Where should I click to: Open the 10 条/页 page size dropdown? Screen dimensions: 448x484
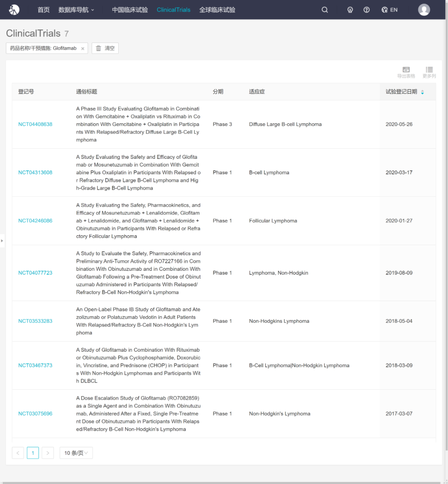pos(76,453)
